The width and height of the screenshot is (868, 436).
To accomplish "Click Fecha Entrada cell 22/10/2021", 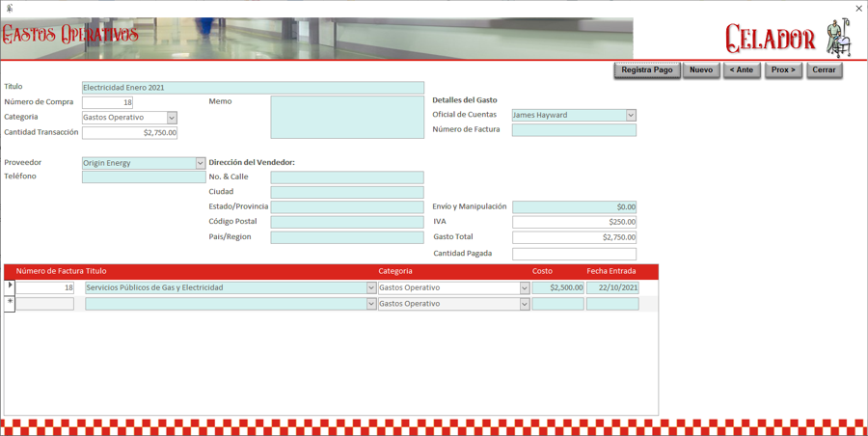I will pyautogui.click(x=612, y=288).
